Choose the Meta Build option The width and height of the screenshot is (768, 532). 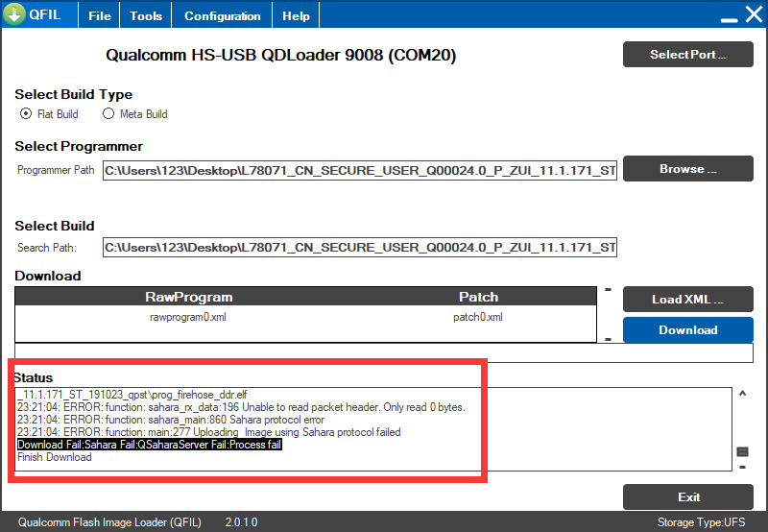(x=108, y=114)
